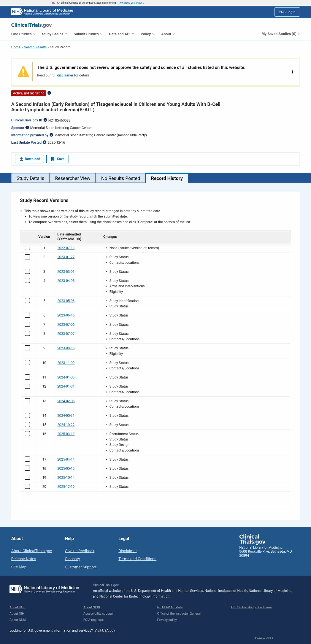The image size is (311, 644).
Task: Open the Glossary footer link
Action: (x=72, y=559)
